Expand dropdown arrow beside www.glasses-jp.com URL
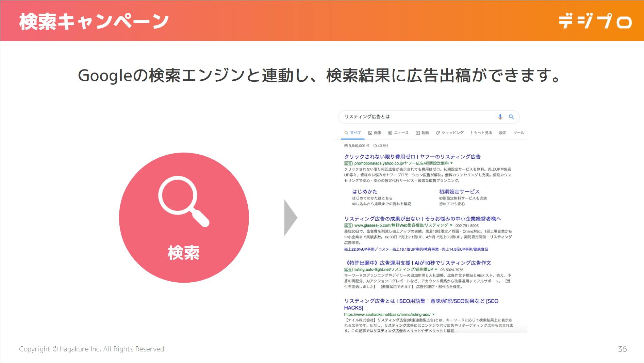Image resolution: width=644 pixels, height=363 pixels. click(x=451, y=225)
